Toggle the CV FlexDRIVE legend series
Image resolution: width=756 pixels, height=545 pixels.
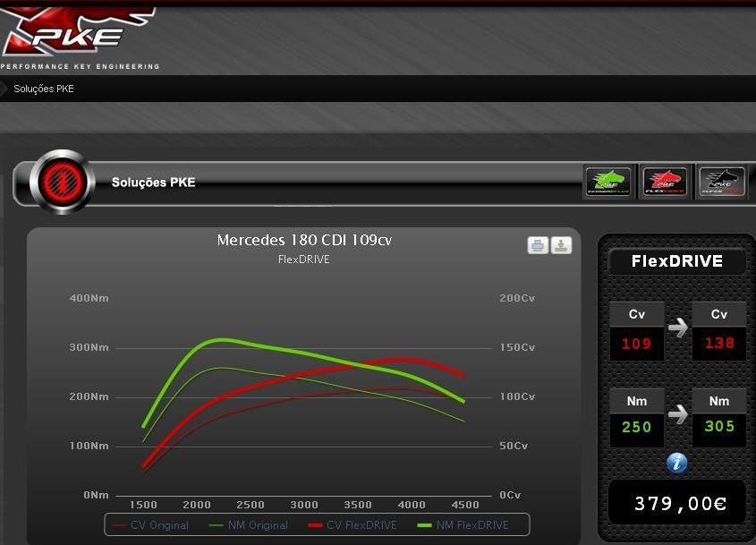[353, 525]
